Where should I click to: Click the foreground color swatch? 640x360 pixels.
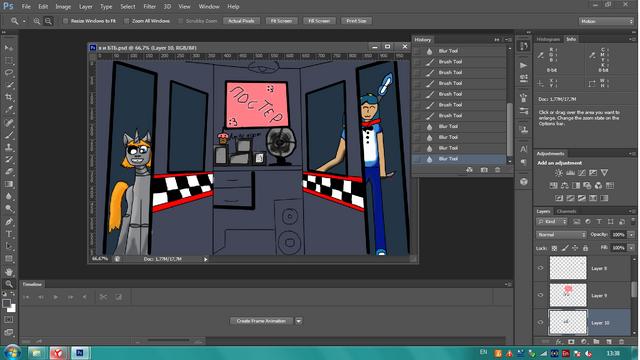[6, 303]
